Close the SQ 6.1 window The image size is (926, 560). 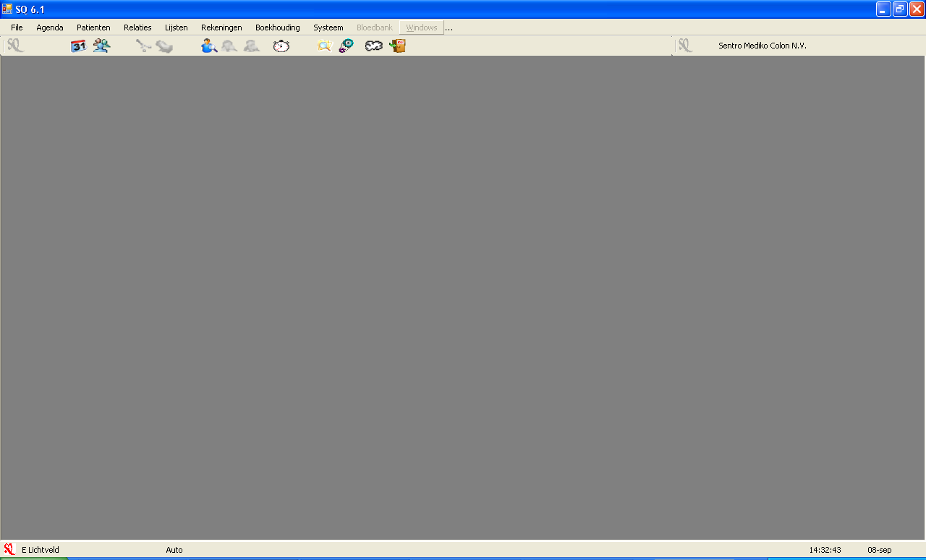click(x=917, y=9)
